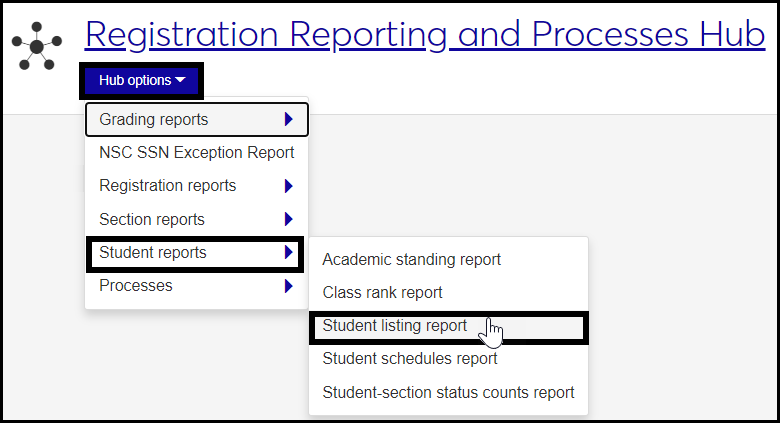Viewport: 780px width, 423px height.
Task: Choose Academic standing report
Action: tap(411, 260)
